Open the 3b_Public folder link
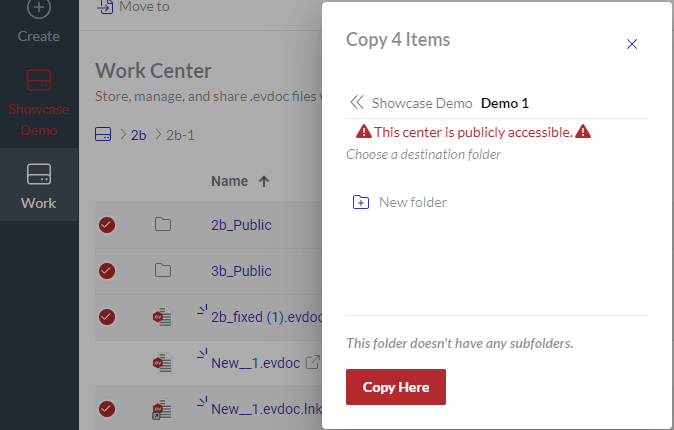This screenshot has height=430, width=674. pyautogui.click(x=241, y=271)
